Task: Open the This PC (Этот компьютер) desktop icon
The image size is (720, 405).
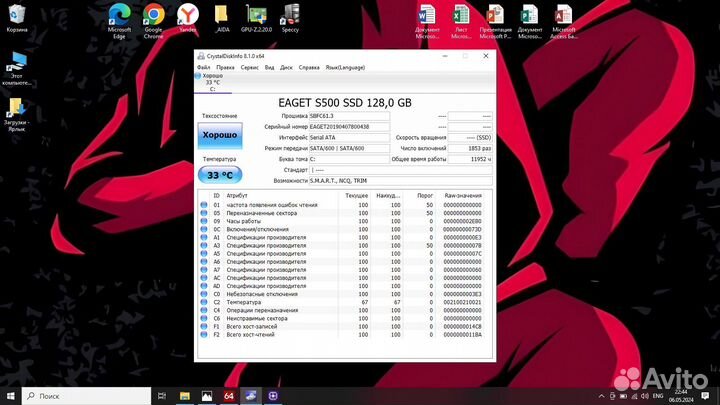Action: pyautogui.click(x=17, y=69)
